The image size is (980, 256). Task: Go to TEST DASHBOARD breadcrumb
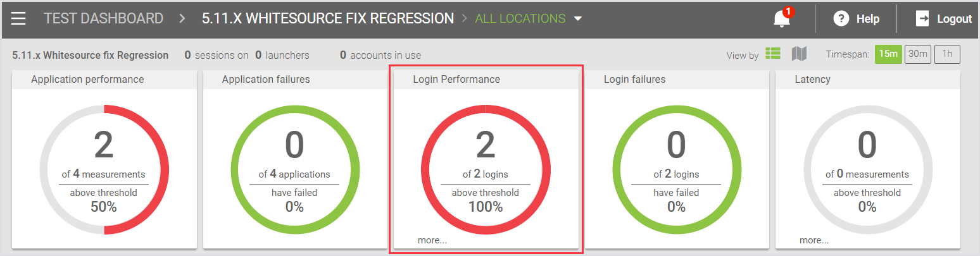(103, 19)
